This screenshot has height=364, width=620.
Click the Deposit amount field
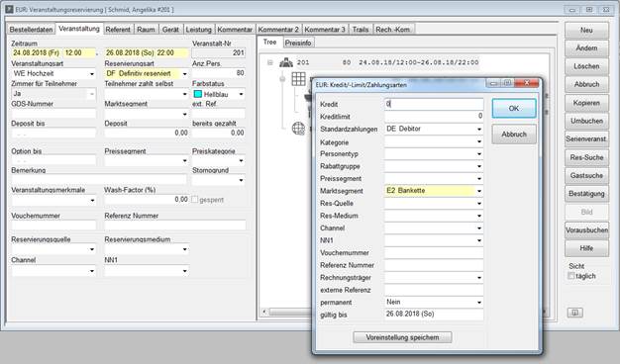coord(147,134)
